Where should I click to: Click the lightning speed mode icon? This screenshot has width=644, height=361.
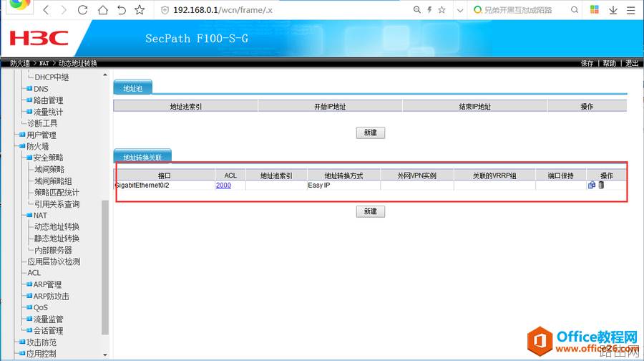[x=429, y=9]
